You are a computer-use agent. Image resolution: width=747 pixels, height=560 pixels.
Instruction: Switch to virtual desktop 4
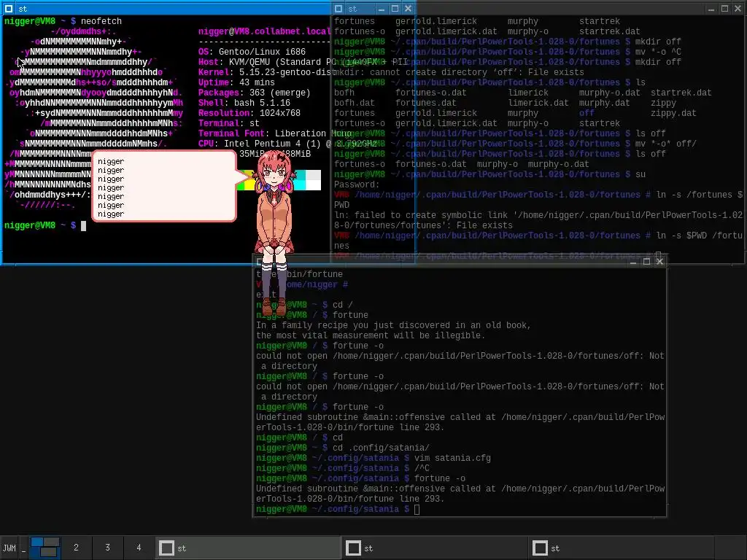[x=139, y=548]
